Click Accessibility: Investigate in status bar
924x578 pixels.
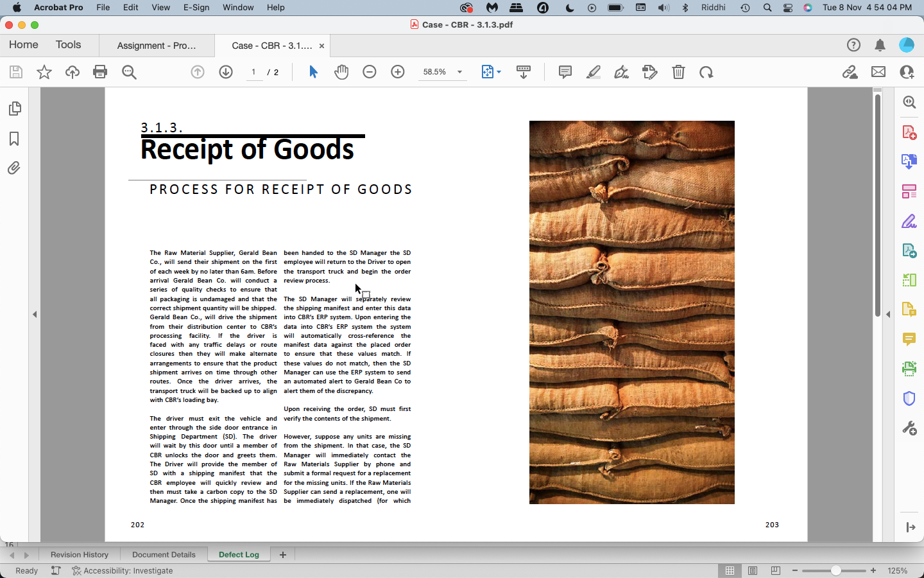coord(122,571)
